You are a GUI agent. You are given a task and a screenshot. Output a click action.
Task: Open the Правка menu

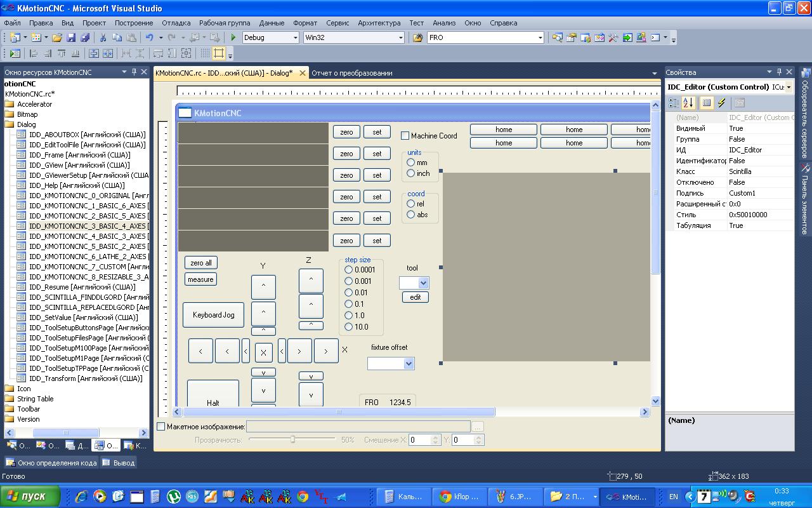41,23
